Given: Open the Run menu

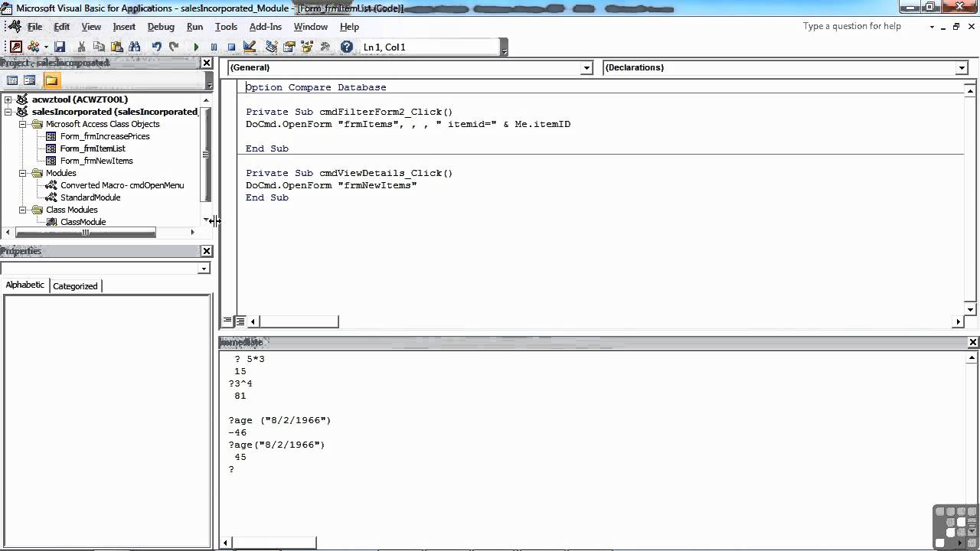Looking at the screenshot, I should point(194,26).
